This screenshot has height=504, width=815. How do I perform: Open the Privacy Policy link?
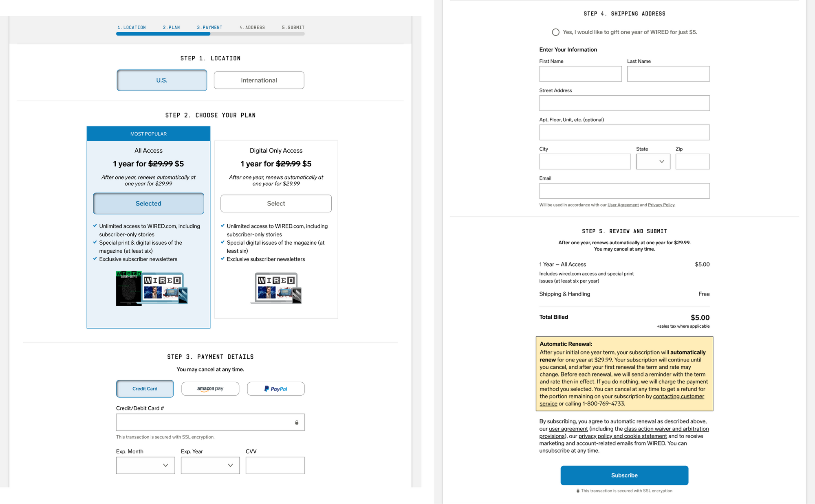(661, 205)
